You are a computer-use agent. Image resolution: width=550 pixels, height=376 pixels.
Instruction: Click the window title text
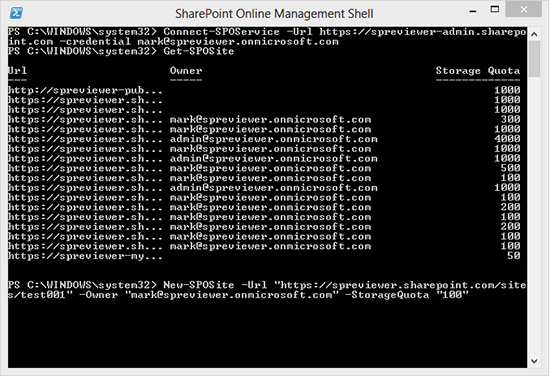click(x=274, y=14)
